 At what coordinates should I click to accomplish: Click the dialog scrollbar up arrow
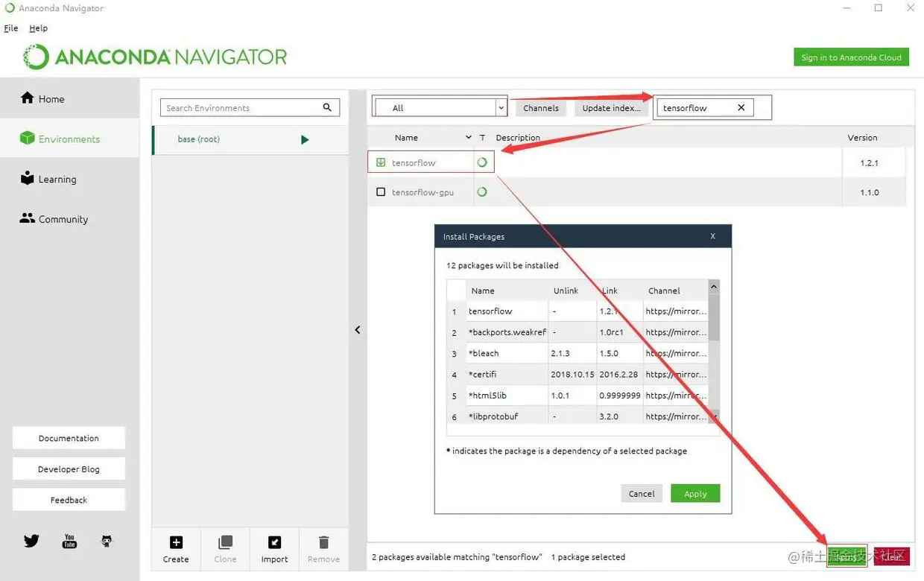point(714,287)
